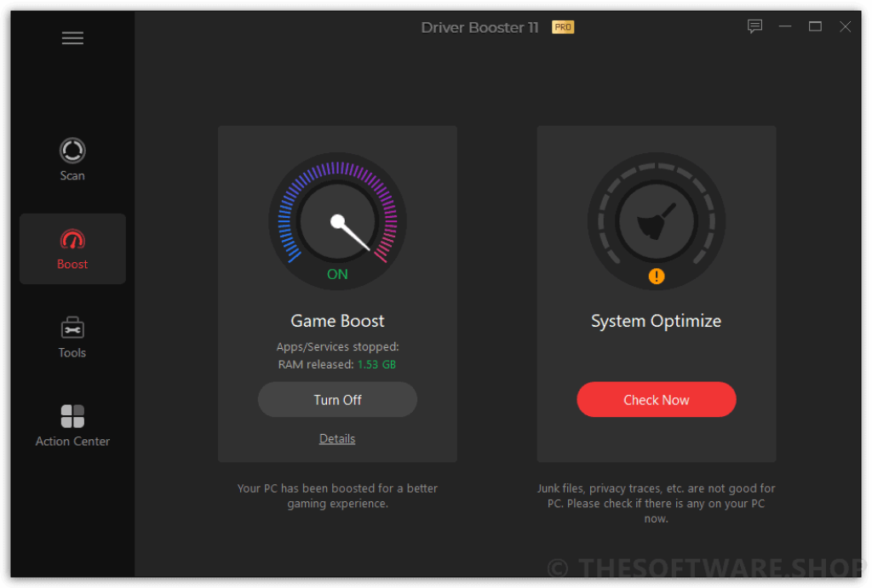
Task: Select the Boost tab in sidebar
Action: 72,249
